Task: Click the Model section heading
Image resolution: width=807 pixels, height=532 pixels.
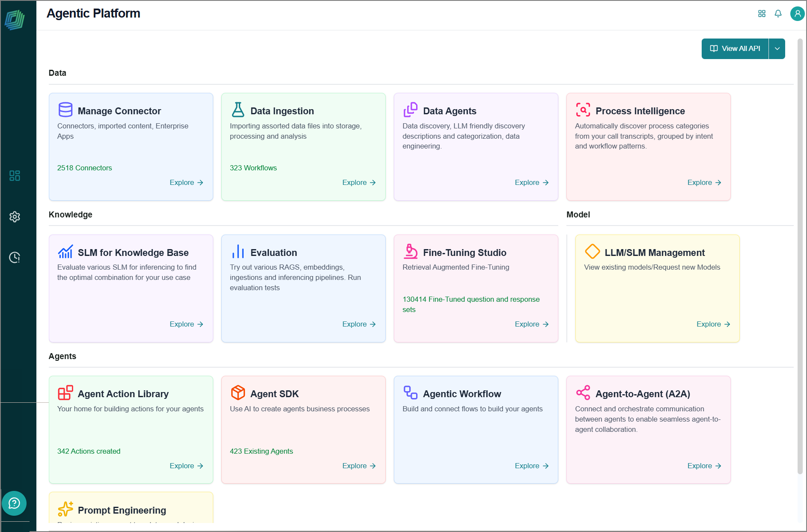Action: [578, 214]
